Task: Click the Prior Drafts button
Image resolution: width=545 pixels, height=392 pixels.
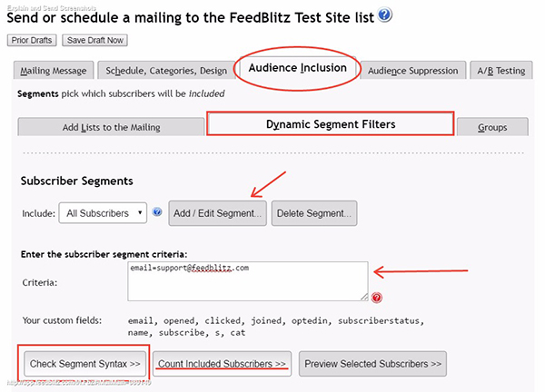Action: [x=32, y=40]
